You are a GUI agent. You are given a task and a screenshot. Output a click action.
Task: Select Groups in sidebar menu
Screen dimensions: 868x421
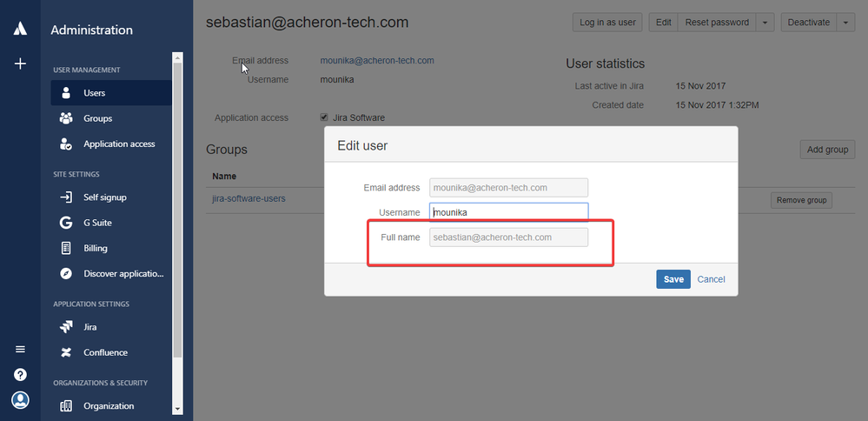[x=111, y=118]
